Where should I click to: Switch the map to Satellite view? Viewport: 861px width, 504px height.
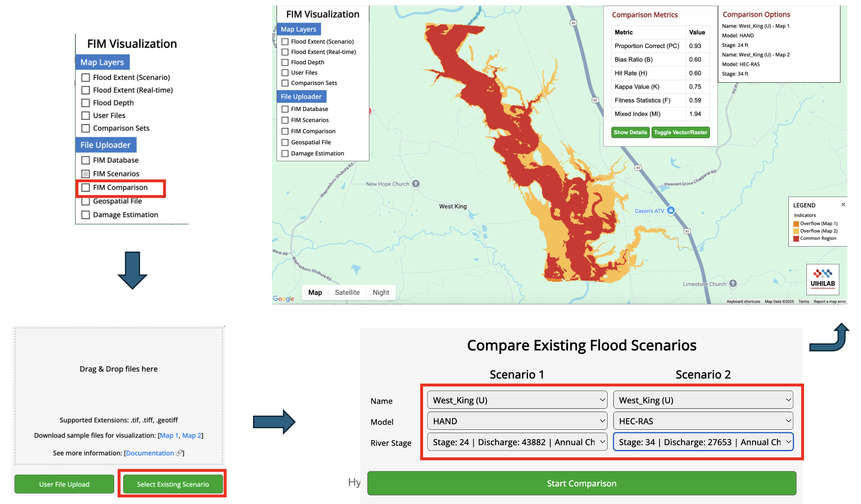(x=347, y=292)
